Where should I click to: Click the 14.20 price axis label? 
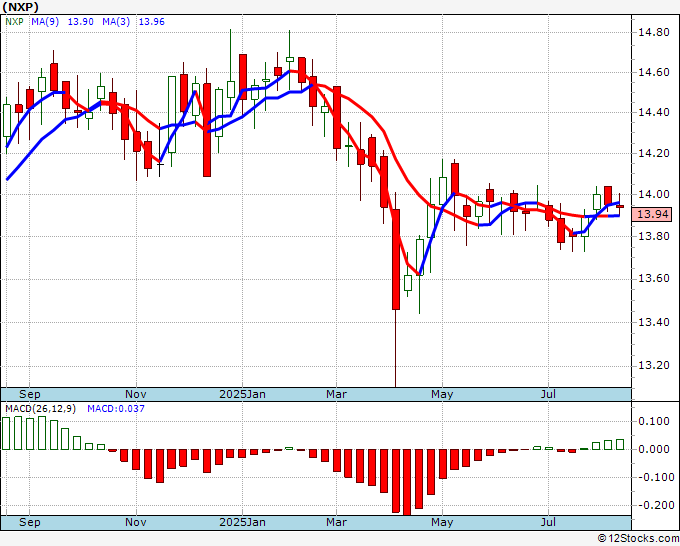653,153
